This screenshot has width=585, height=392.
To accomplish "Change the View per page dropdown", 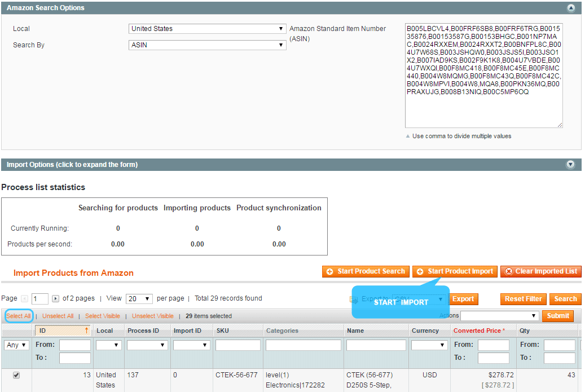I will click(139, 299).
